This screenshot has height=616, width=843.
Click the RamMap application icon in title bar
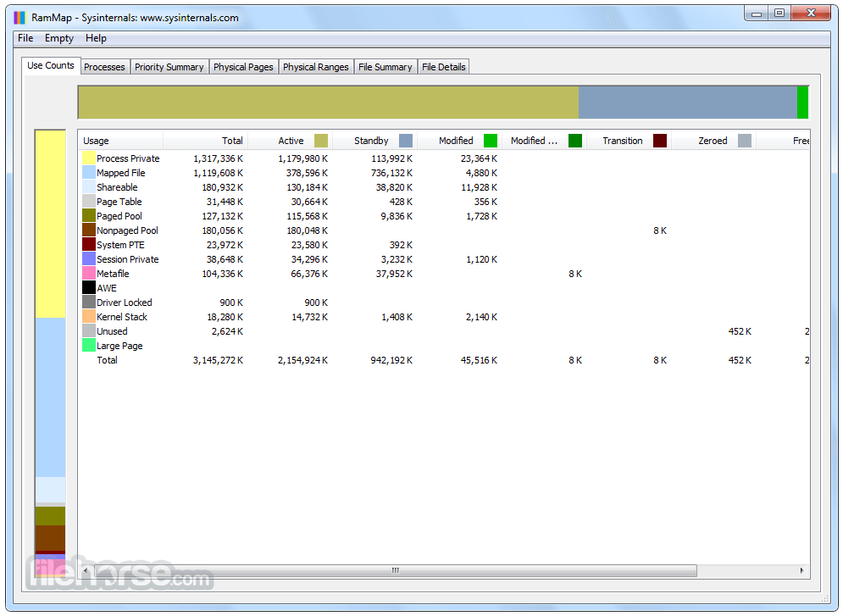(19, 18)
